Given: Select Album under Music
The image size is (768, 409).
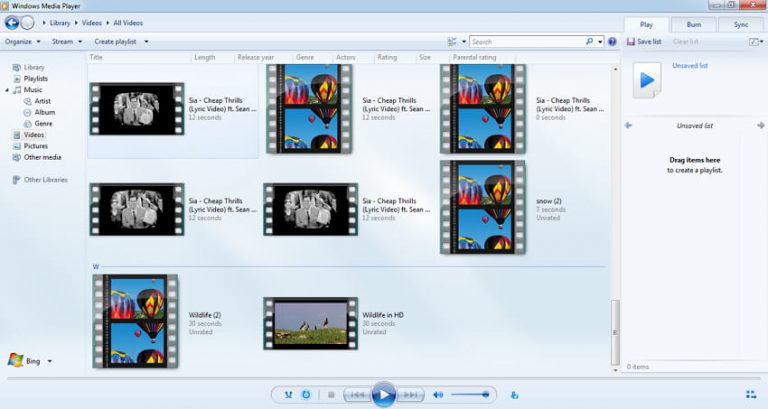Looking at the screenshot, I should (45, 112).
